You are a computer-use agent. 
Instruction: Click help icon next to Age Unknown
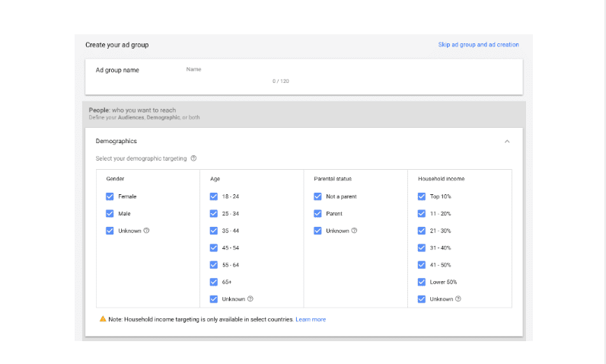(x=250, y=299)
